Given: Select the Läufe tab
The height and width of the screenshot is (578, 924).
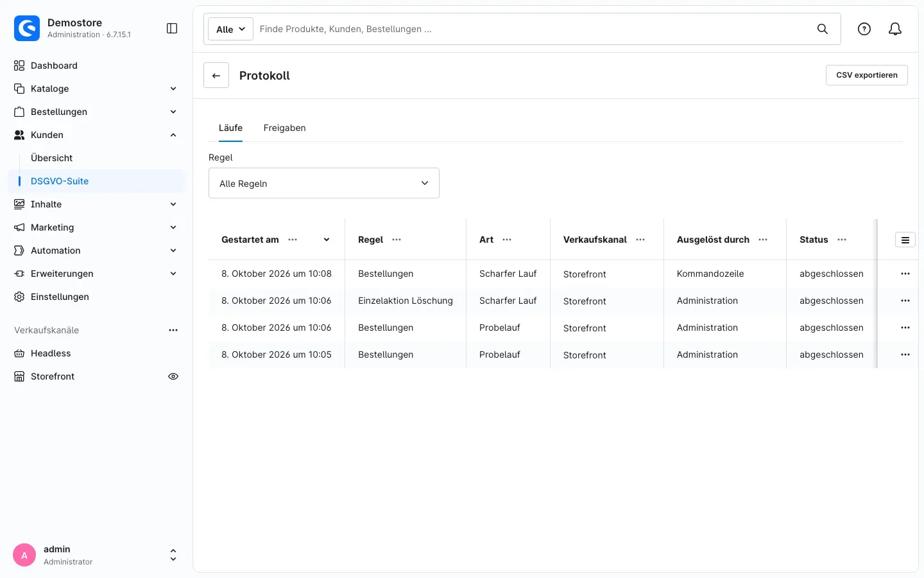Looking at the screenshot, I should [230, 128].
